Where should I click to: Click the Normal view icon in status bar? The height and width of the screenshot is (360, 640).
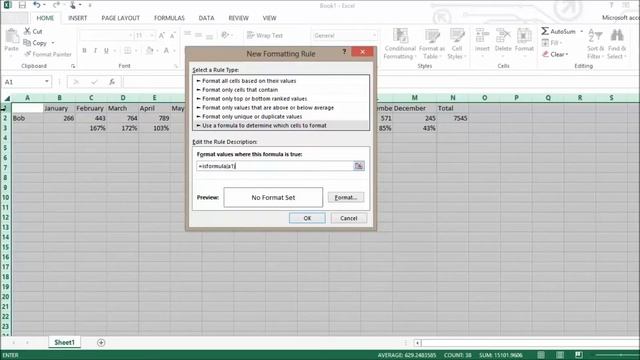[x=541, y=355]
